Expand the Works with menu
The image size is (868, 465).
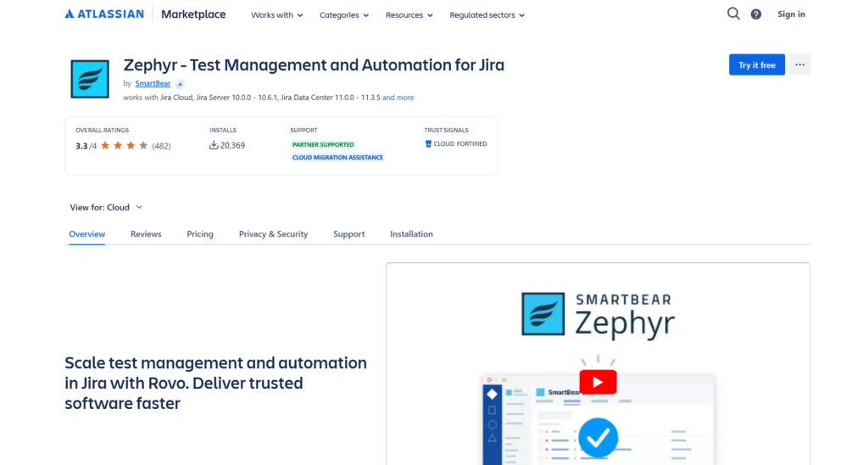tap(277, 15)
